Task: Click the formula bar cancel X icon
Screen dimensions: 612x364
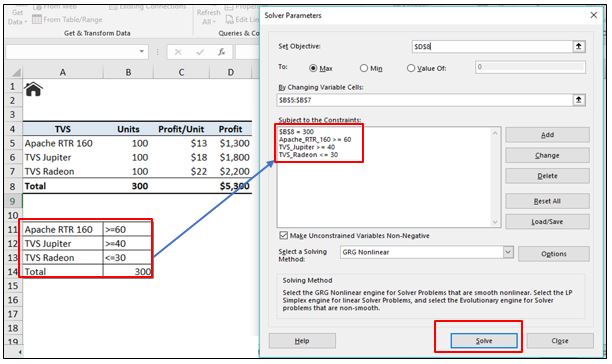Action: (x=178, y=52)
